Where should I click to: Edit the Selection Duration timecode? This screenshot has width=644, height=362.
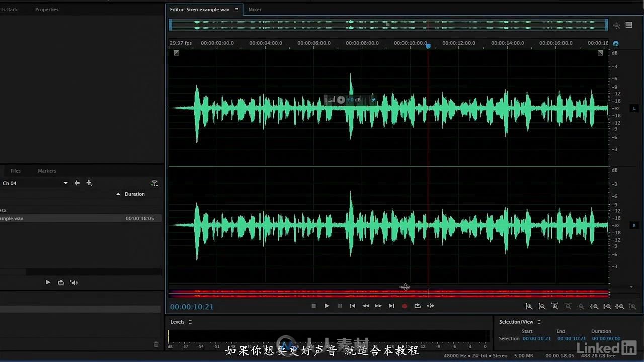tap(606, 339)
